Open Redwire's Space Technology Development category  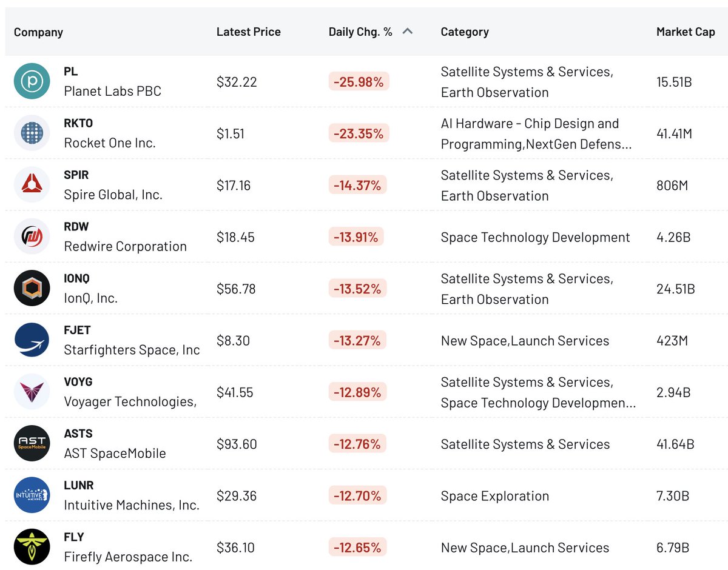(x=535, y=237)
